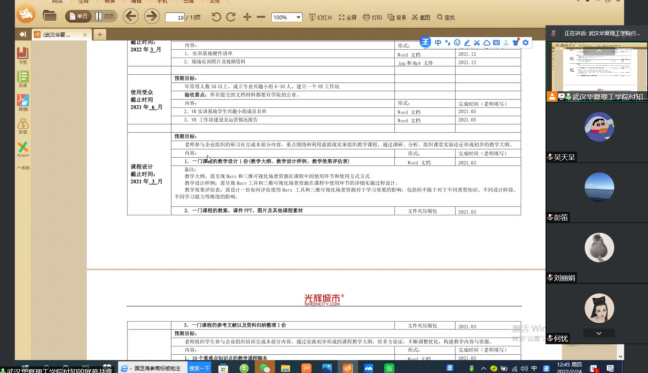The height and width of the screenshot is (373, 648).
Task: Open the input method settings gear
Action: [x=526, y=43]
